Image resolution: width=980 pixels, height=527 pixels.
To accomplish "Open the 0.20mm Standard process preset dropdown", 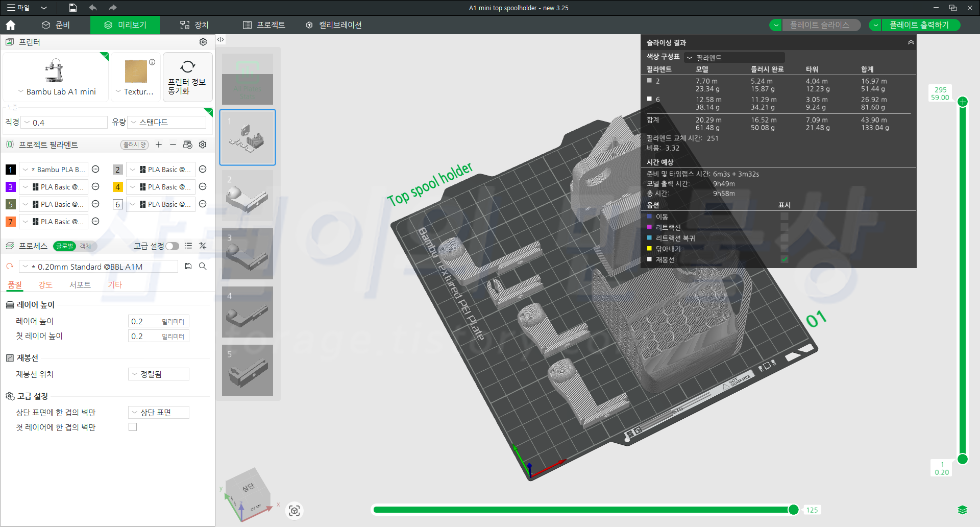I will pos(99,267).
